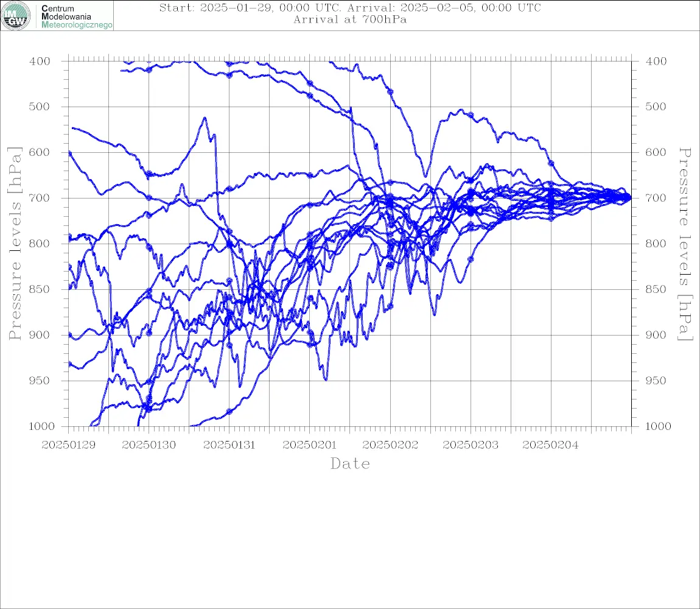The height and width of the screenshot is (609, 700).
Task: Click the left axis 400 label
Action: pos(40,62)
